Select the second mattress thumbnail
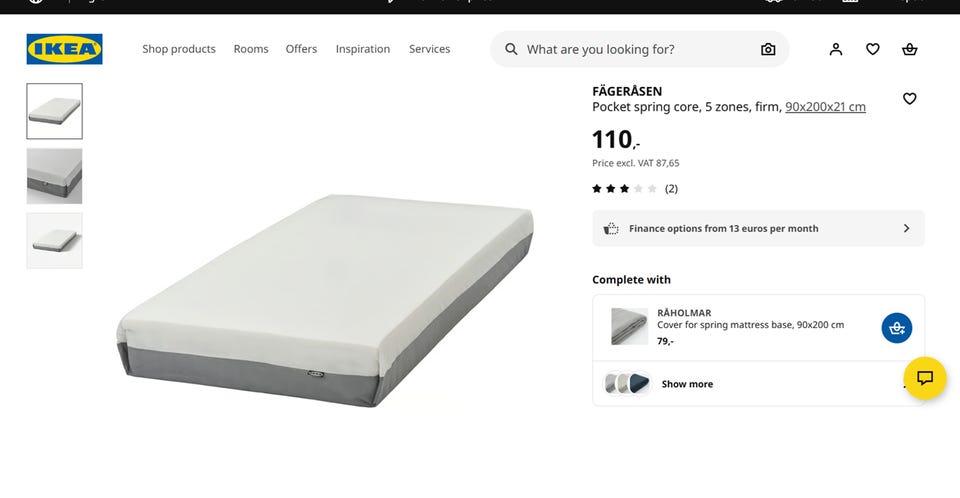 tap(54, 176)
